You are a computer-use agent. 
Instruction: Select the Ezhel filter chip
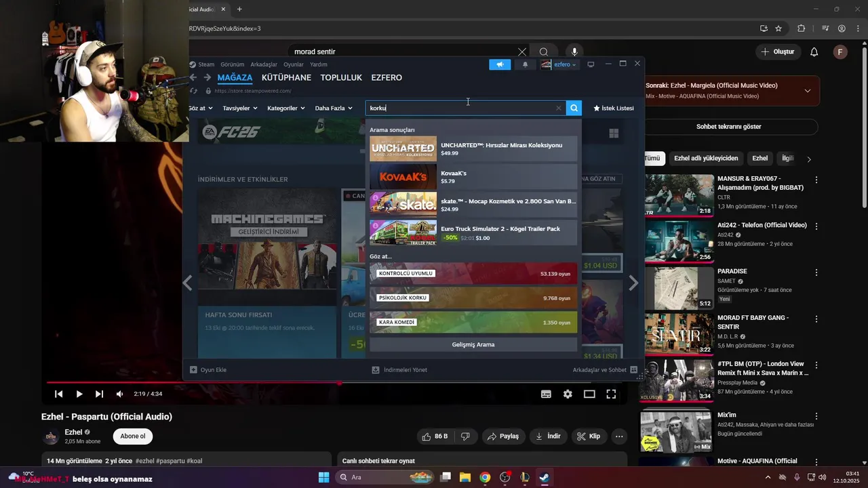760,159
